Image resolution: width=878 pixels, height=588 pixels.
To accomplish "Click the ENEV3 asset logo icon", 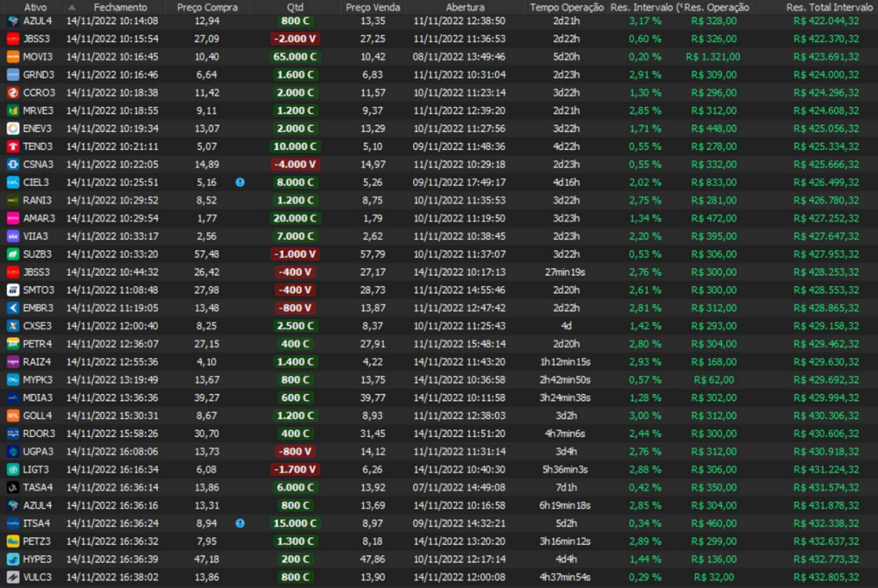I will [x=13, y=128].
